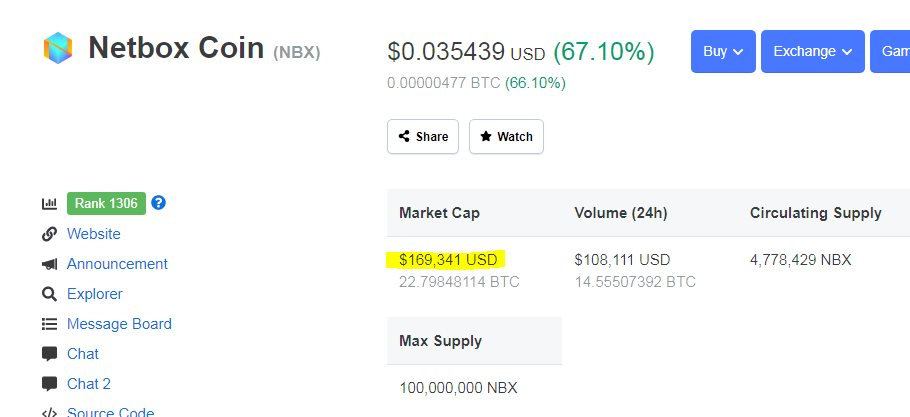
Task: Expand the Exchange dropdown menu
Action: [812, 51]
